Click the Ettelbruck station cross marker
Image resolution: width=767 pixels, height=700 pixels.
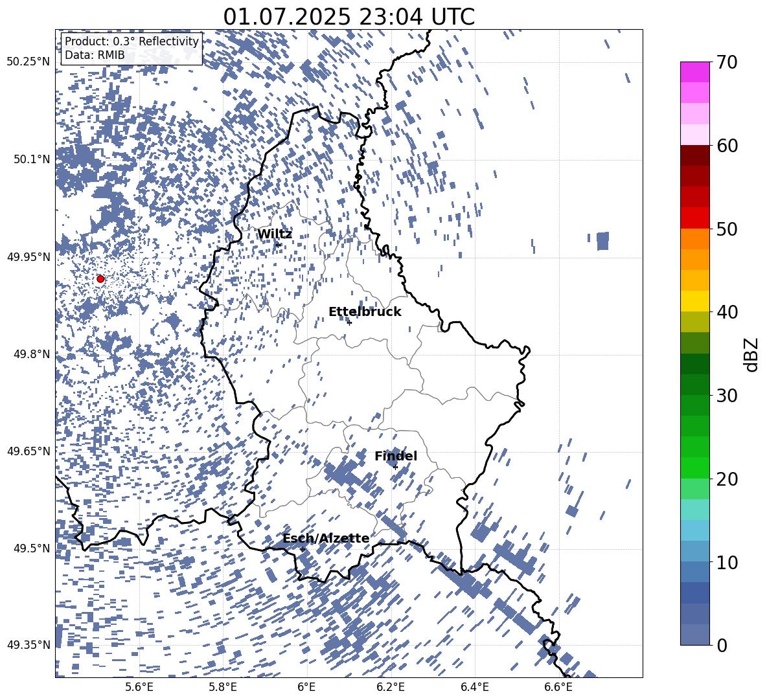[349, 322]
